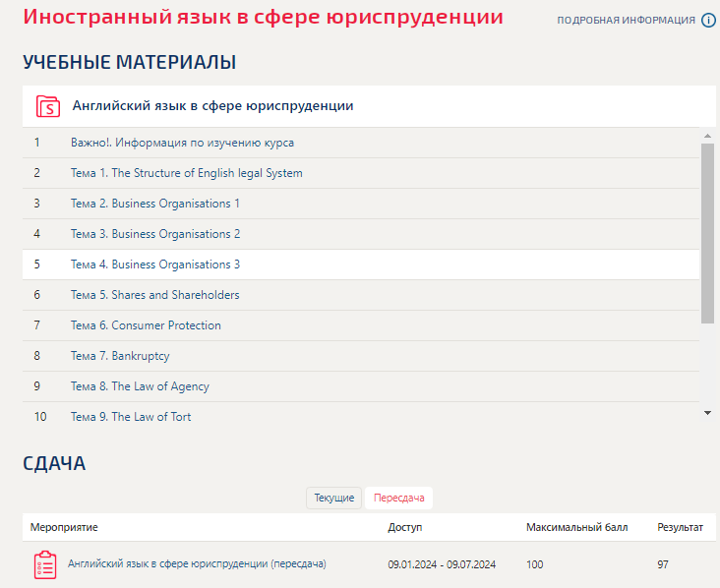Click the materials list scrollbar thumb
This screenshot has width=720, height=588.
click(707, 233)
